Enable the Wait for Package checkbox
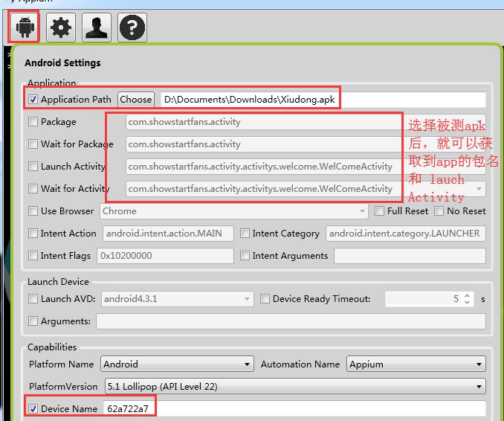Screen dimensions: 504x421 33,144
